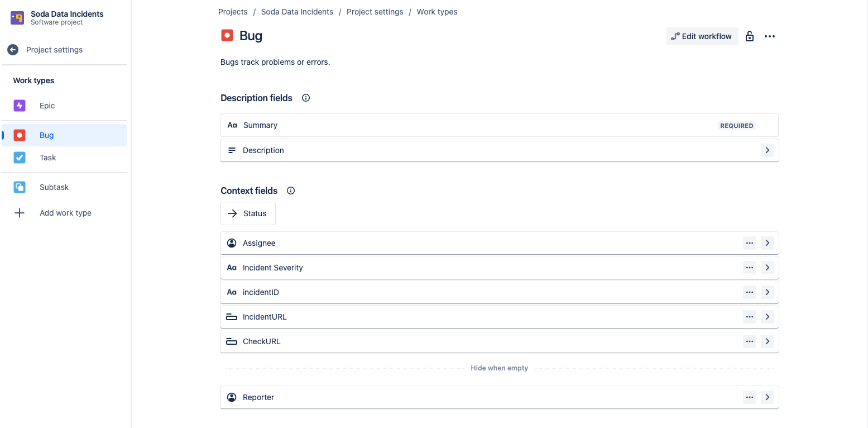Open more actions for the Assignee field
868x428 pixels.
[x=749, y=243]
